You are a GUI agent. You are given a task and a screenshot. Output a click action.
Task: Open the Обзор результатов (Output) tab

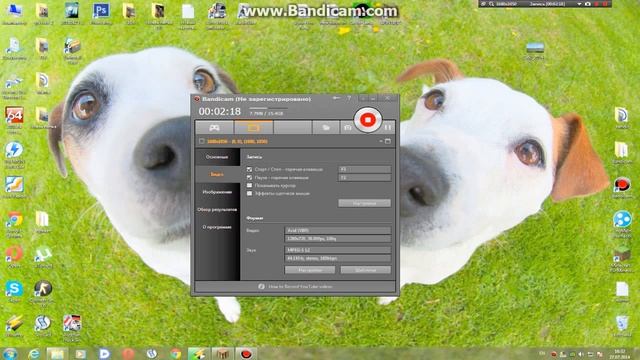click(x=217, y=209)
